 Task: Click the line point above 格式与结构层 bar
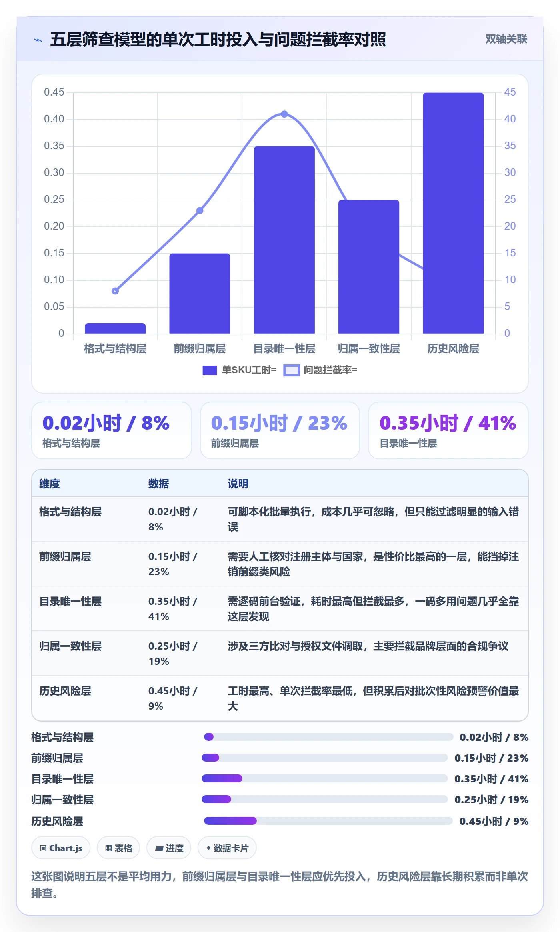(x=115, y=291)
